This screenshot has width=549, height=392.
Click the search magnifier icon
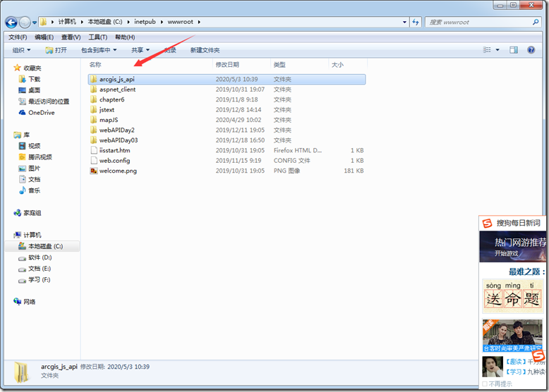pyautogui.click(x=536, y=22)
